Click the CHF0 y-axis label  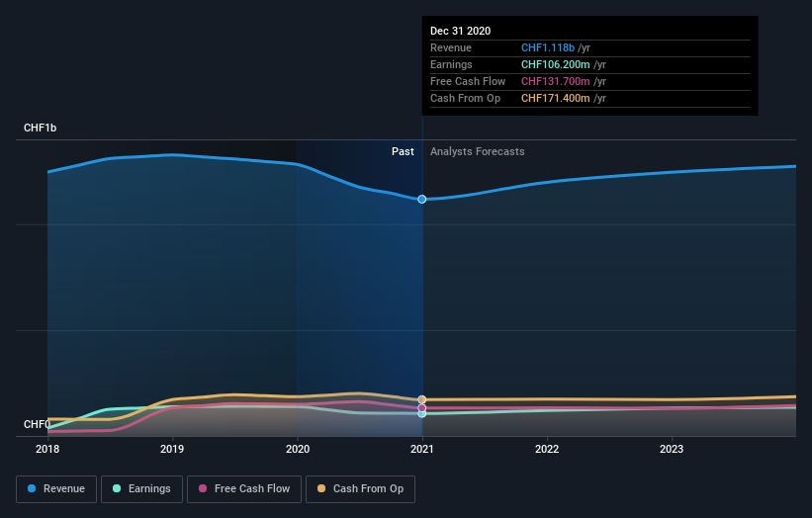pyautogui.click(x=38, y=424)
